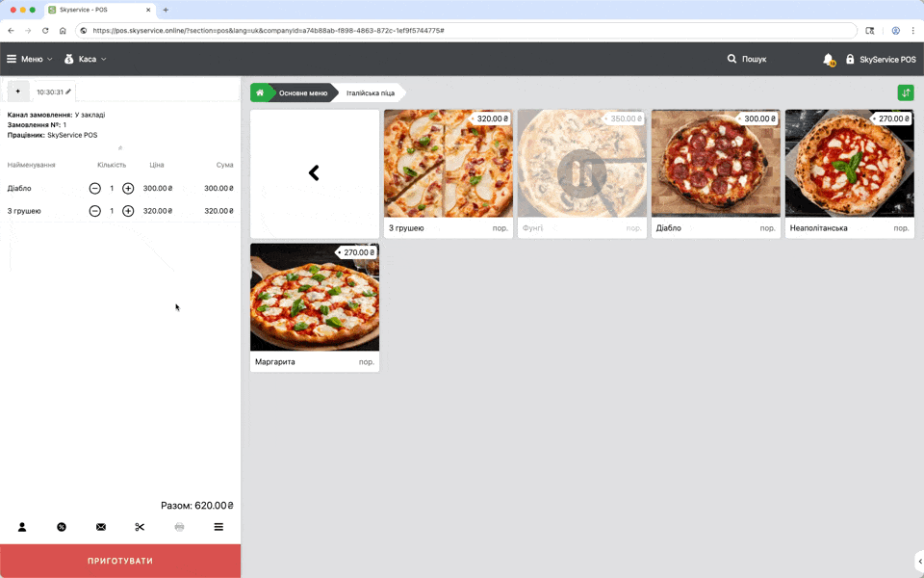
Task: Click the Пошук search in top bar
Action: click(747, 60)
